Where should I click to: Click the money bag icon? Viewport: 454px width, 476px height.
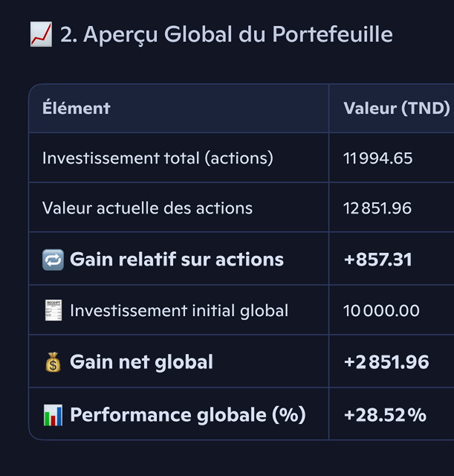pos(53,362)
